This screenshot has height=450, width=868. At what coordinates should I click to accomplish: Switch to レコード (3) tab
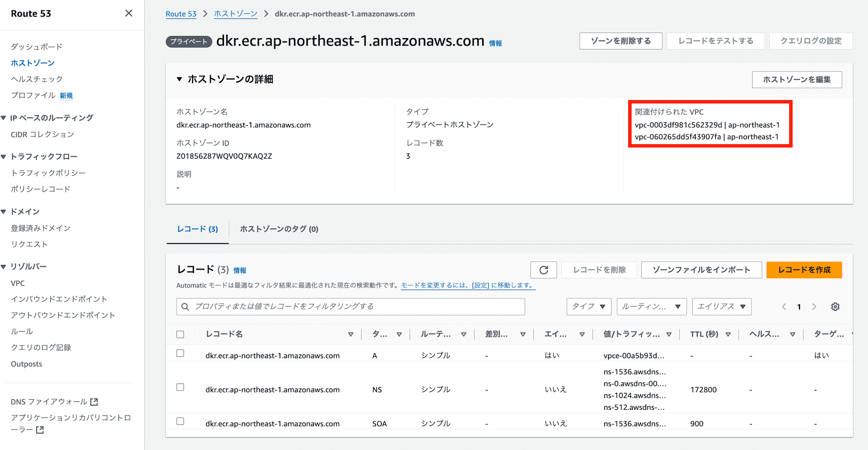(x=197, y=229)
